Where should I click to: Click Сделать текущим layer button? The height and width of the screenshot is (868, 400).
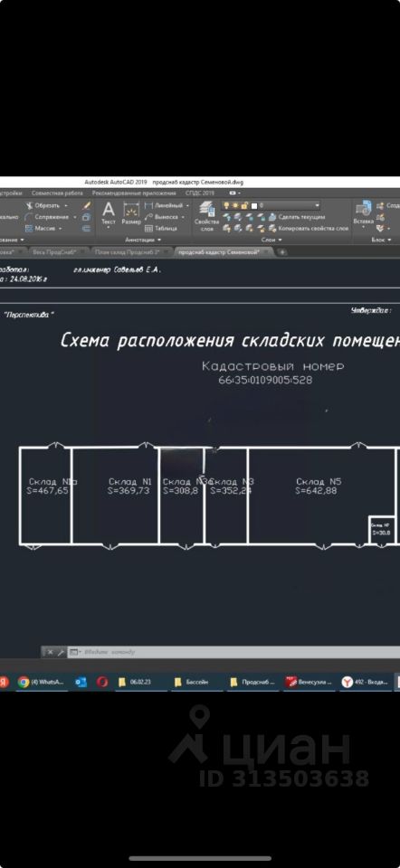pyautogui.click(x=297, y=216)
